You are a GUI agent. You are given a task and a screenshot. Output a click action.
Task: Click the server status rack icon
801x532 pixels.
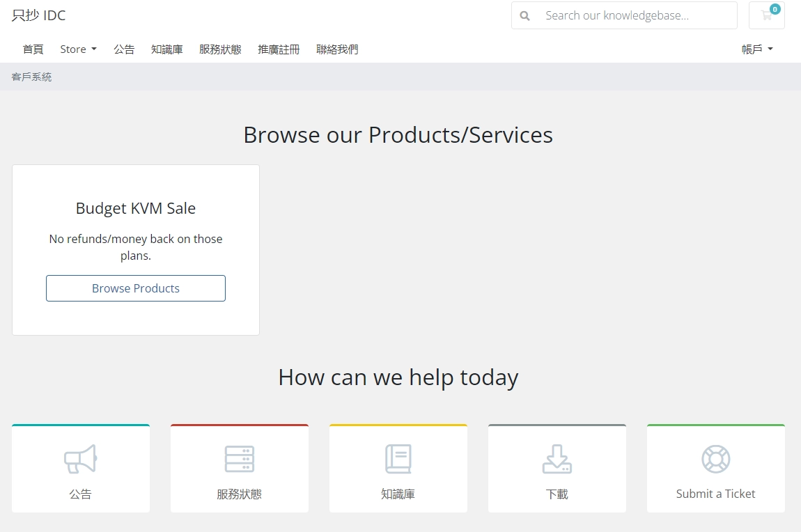click(240, 459)
